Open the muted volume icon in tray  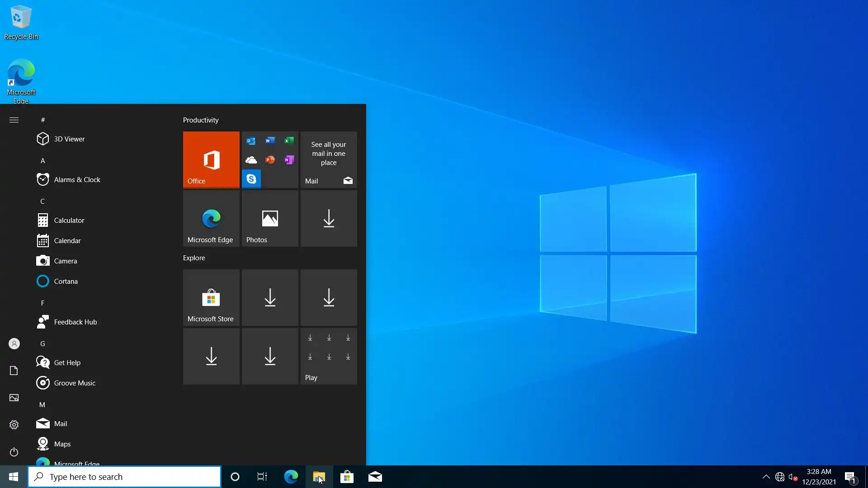(x=793, y=477)
